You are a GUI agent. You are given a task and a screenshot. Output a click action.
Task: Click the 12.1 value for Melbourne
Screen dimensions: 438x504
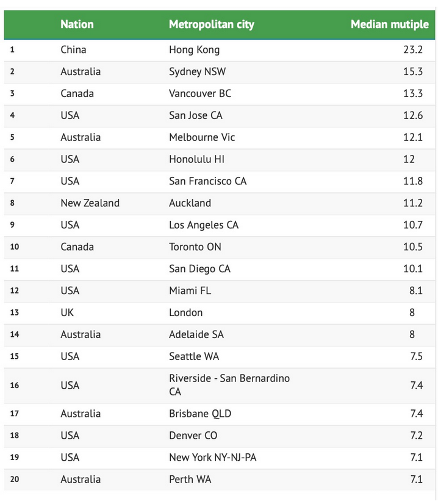(413, 137)
